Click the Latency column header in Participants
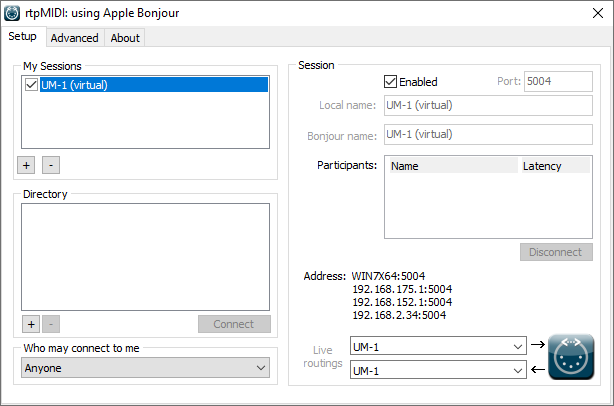614x406 pixels. pos(554,166)
